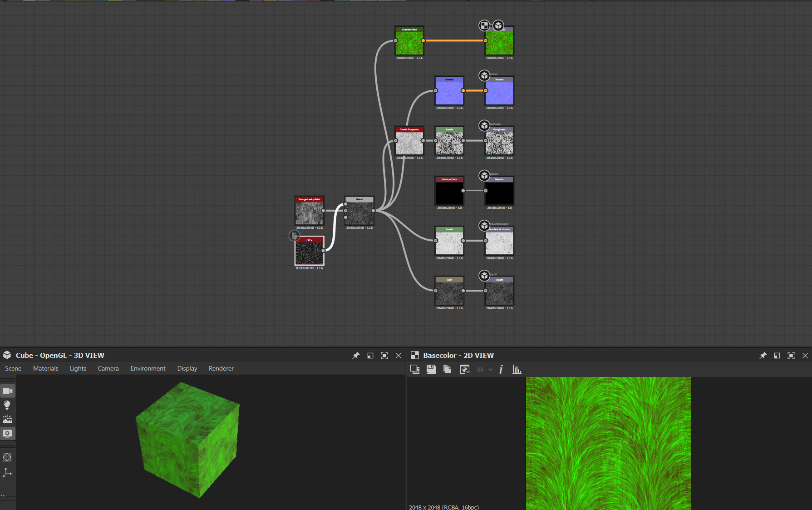Click the black swatch on the Uniform Color node
Viewport: 812px width, 510px height.
449,194
